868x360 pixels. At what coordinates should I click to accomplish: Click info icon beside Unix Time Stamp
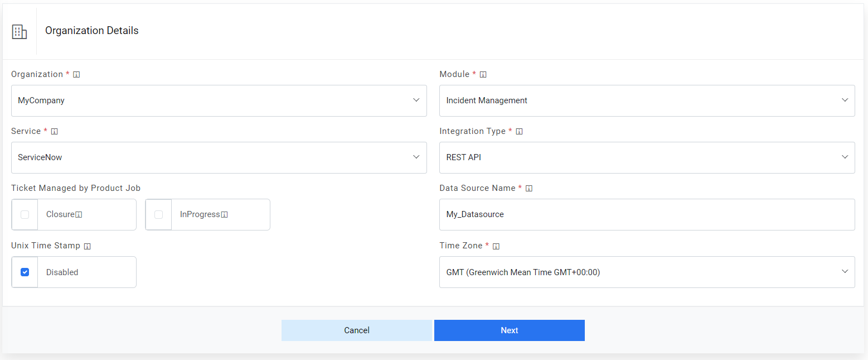[x=88, y=246]
